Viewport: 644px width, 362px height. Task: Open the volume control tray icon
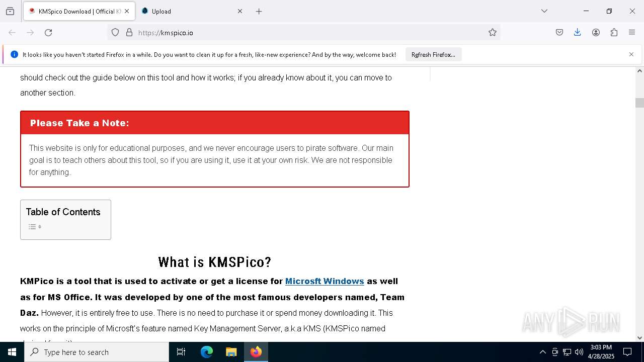pyautogui.click(x=579, y=352)
